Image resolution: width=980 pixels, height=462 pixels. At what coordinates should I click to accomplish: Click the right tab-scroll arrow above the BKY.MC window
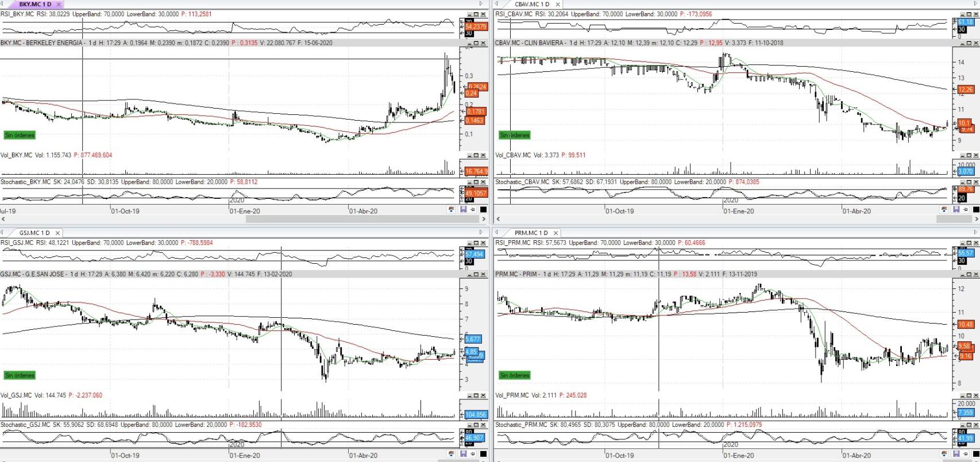coord(481,3)
